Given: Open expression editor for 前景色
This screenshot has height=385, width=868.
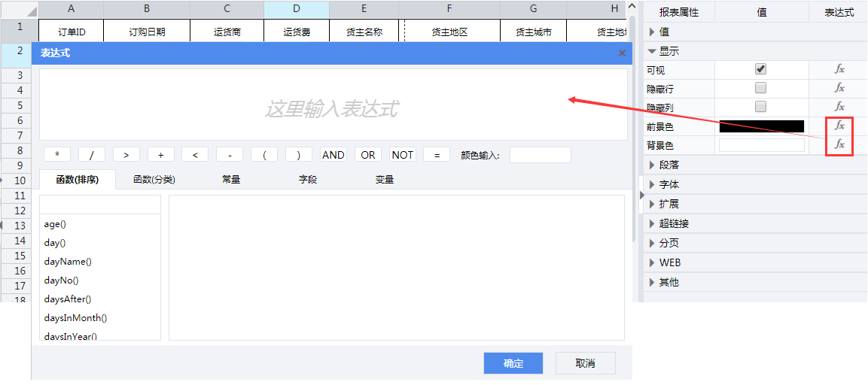Looking at the screenshot, I should [x=839, y=126].
